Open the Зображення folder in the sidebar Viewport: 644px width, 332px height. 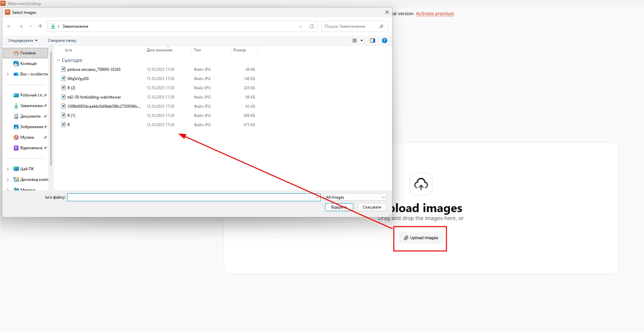(x=32, y=126)
